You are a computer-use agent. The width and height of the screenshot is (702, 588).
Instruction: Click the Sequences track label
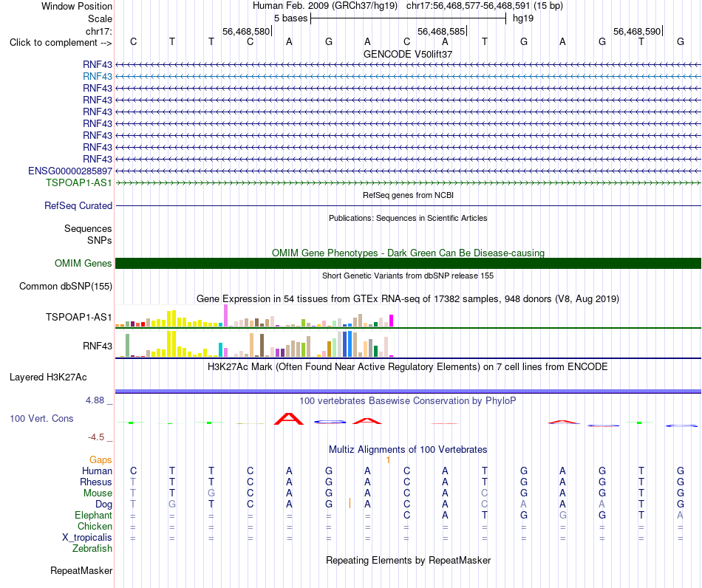[88, 229]
